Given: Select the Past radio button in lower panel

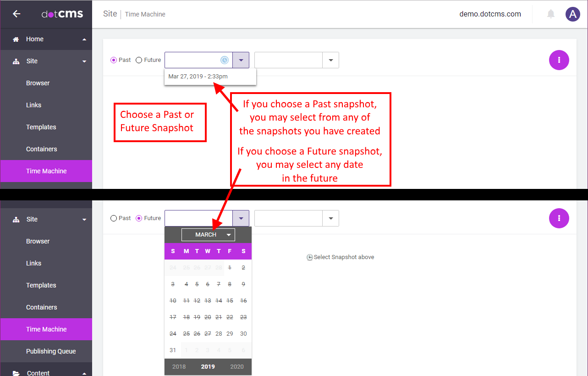Looking at the screenshot, I should click(x=114, y=218).
